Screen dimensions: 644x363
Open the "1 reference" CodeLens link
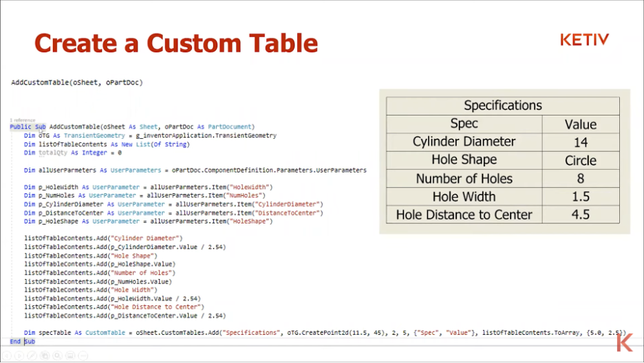click(22, 120)
